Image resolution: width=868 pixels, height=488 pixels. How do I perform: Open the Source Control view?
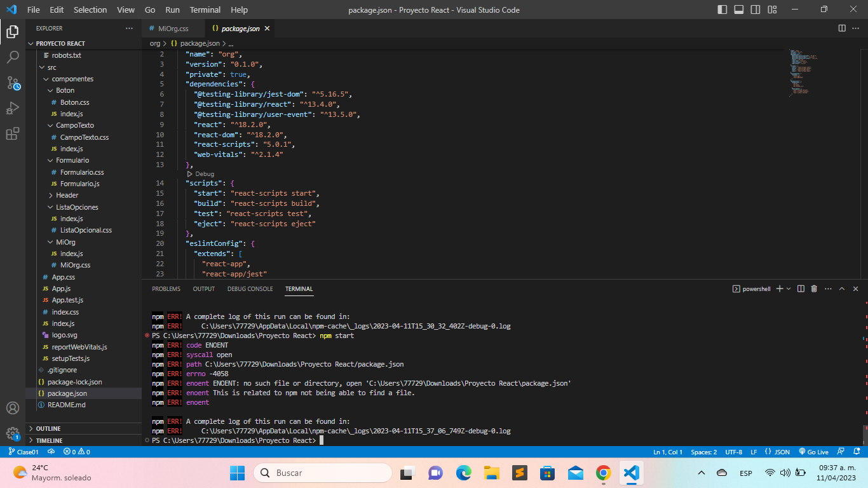click(x=13, y=83)
